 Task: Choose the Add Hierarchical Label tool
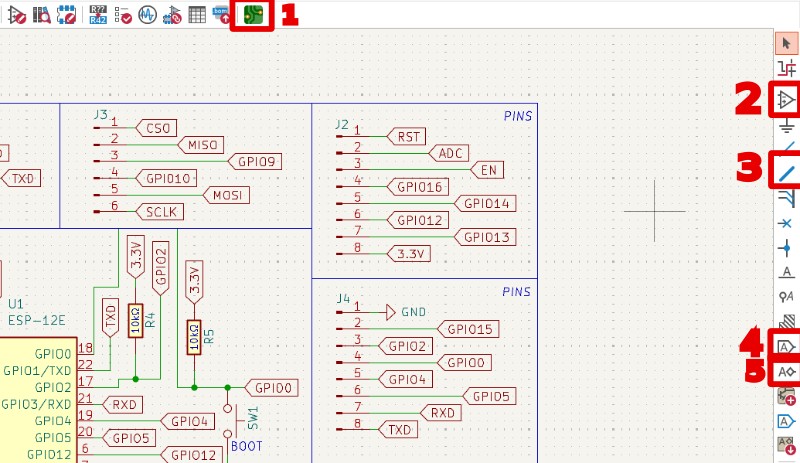click(786, 372)
